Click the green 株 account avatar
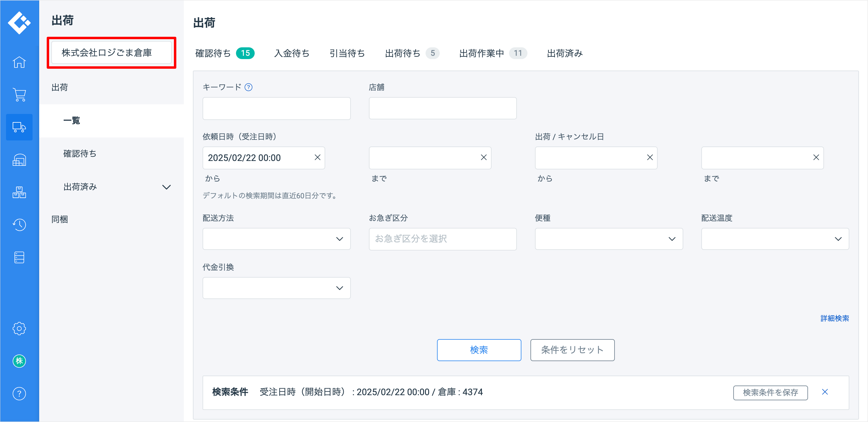 (19, 361)
